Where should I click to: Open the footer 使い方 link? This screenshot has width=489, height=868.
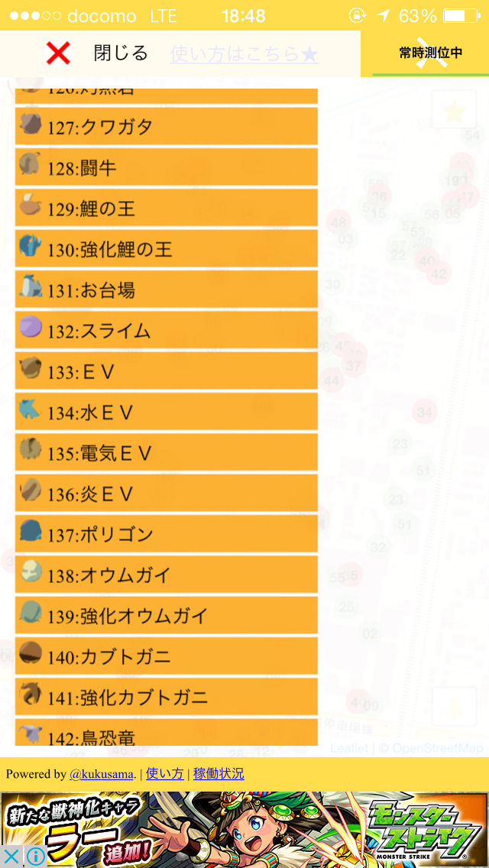pos(164,774)
